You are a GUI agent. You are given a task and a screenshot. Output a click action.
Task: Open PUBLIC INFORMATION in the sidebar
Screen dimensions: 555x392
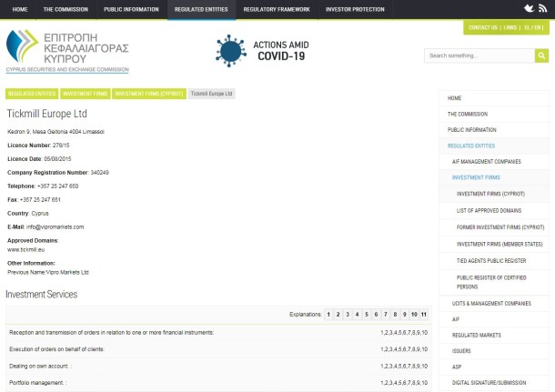(494, 130)
